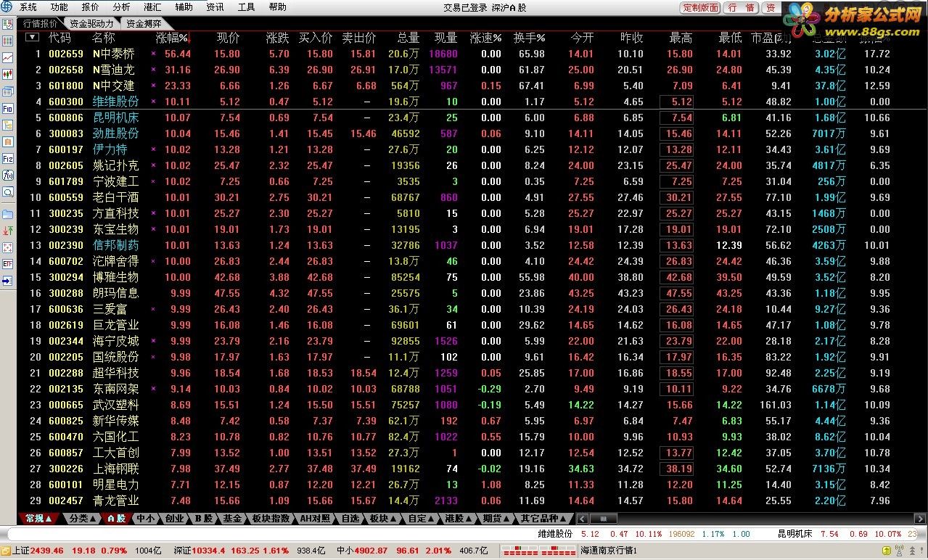928x560 pixels.
Task: Click the red-green up/down arrows icon
Action: tap(7, 231)
